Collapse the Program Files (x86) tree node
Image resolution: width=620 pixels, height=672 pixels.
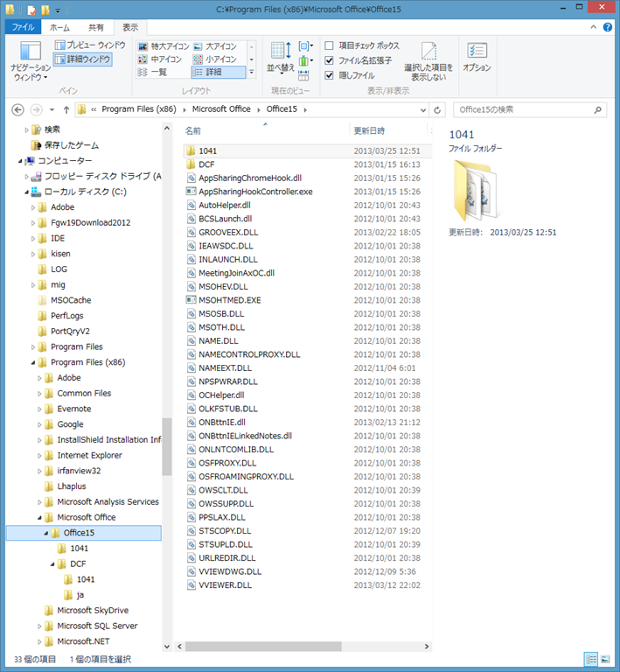[x=33, y=362]
